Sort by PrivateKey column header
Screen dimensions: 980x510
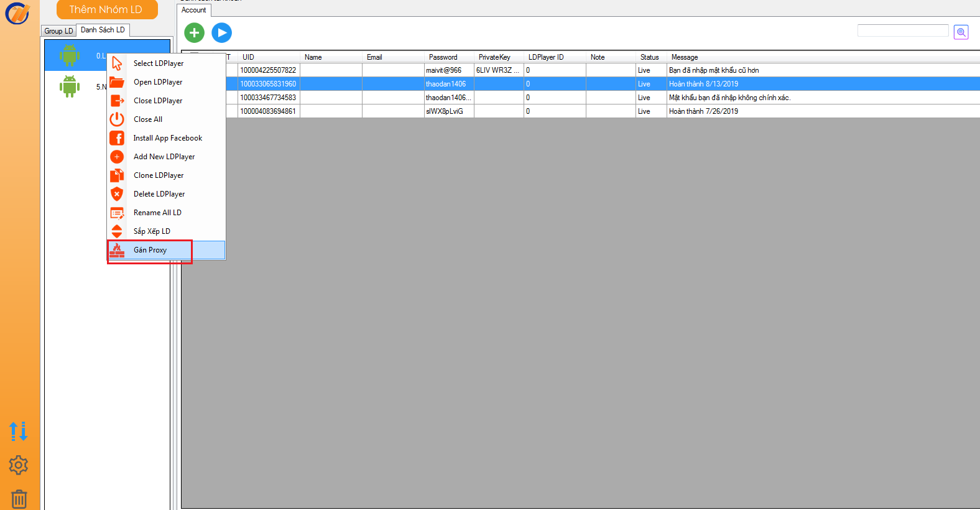coord(499,57)
